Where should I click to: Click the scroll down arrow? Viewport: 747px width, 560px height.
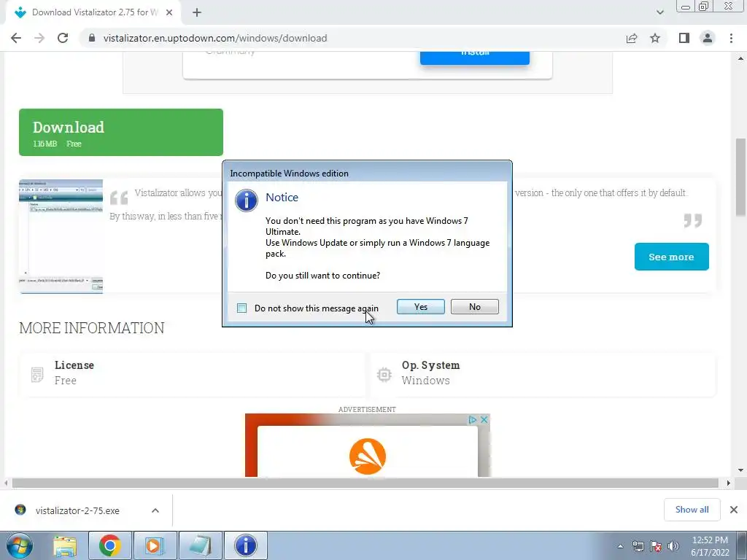point(740,470)
